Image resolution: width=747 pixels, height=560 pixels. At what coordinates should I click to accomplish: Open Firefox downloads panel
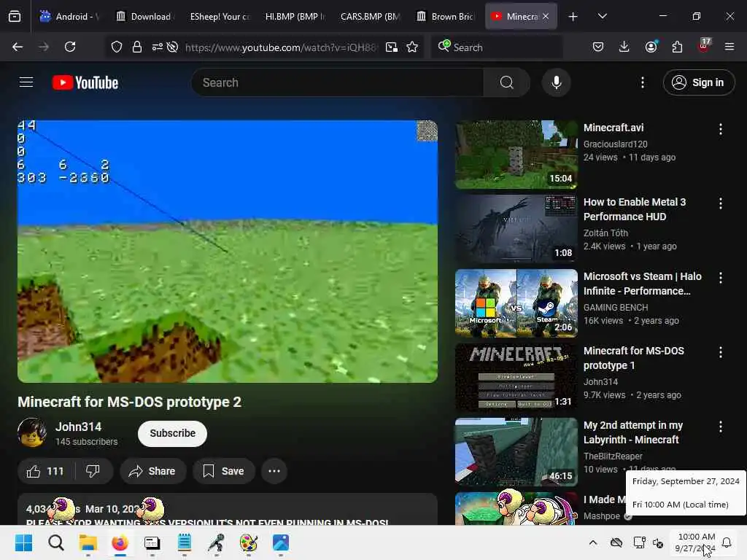coord(624,47)
